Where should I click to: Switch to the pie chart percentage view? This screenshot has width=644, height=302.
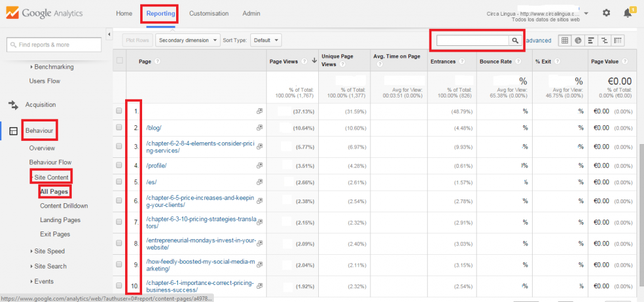pos(578,41)
